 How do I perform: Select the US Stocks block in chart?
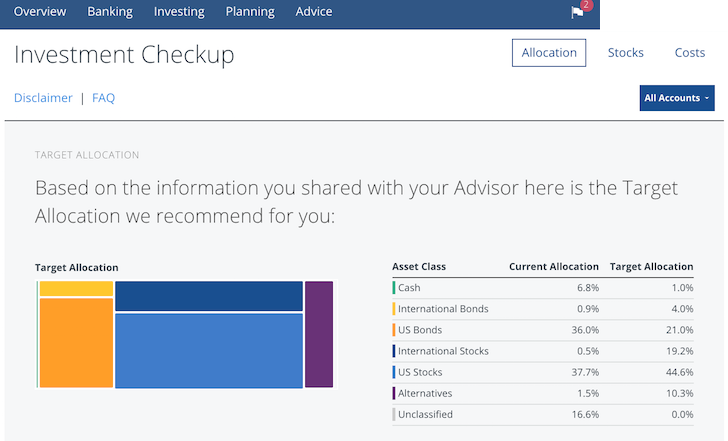coord(209,351)
